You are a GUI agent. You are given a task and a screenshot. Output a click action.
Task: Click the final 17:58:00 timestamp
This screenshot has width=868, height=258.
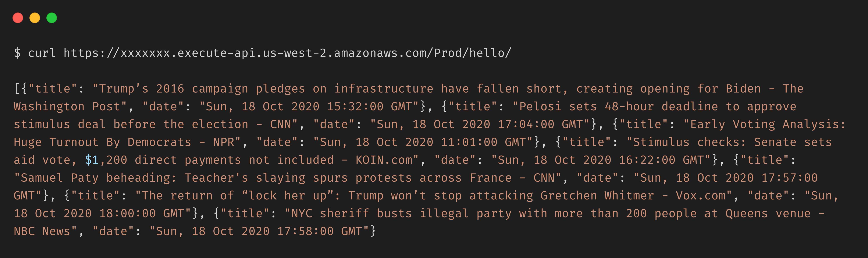tap(305, 231)
